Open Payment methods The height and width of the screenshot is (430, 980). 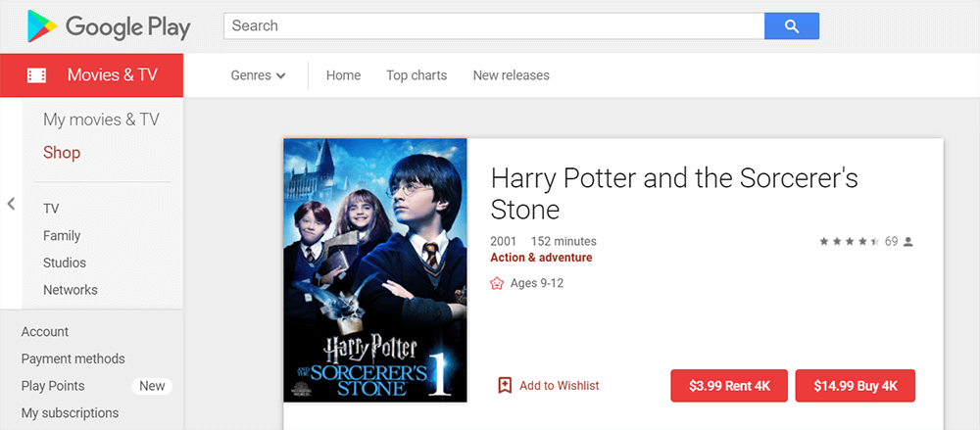(x=73, y=359)
